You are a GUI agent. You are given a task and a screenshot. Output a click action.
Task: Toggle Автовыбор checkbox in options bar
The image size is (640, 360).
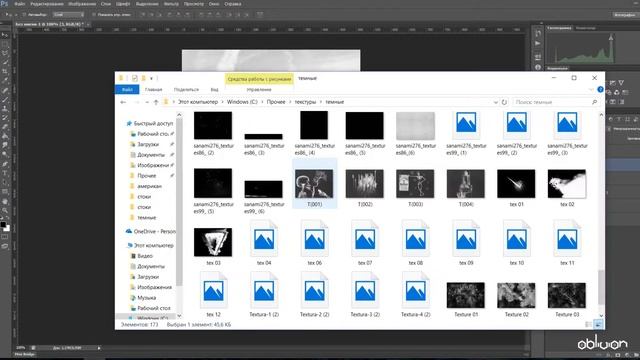click(24, 14)
